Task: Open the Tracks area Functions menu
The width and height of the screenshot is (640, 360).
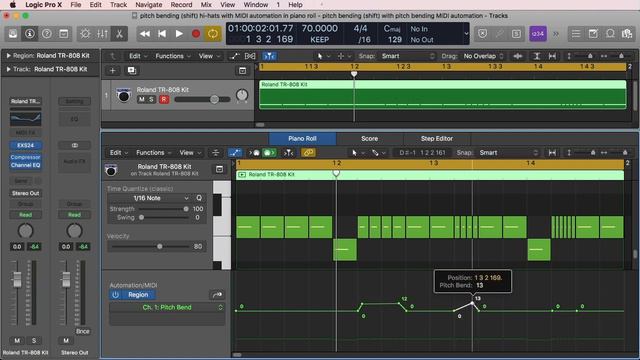Action: pos(172,56)
